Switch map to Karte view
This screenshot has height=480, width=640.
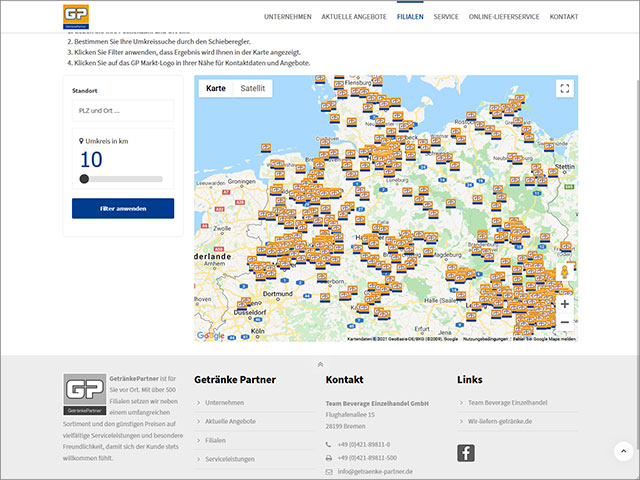(216, 88)
